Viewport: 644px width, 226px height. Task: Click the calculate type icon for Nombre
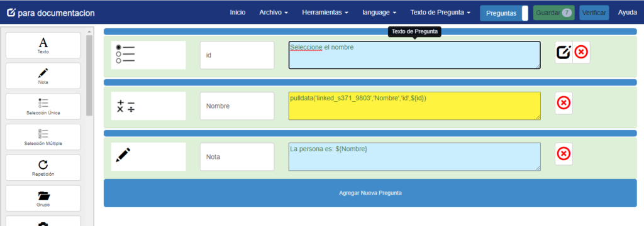[126, 106]
